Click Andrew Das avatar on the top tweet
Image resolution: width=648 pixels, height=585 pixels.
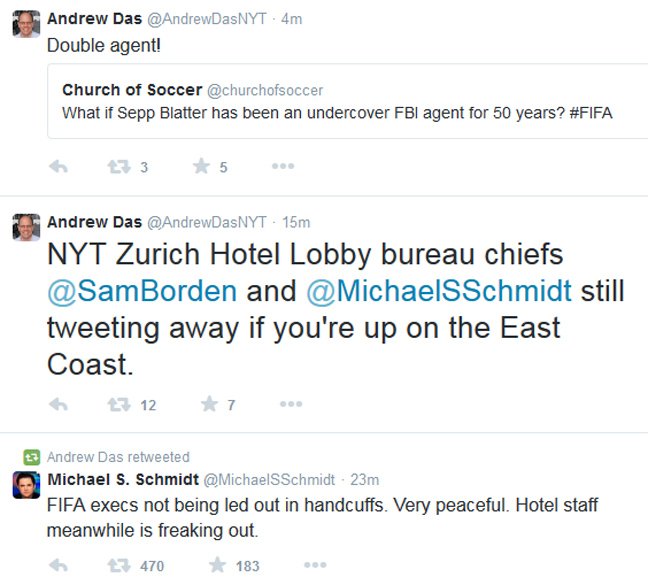[27, 24]
